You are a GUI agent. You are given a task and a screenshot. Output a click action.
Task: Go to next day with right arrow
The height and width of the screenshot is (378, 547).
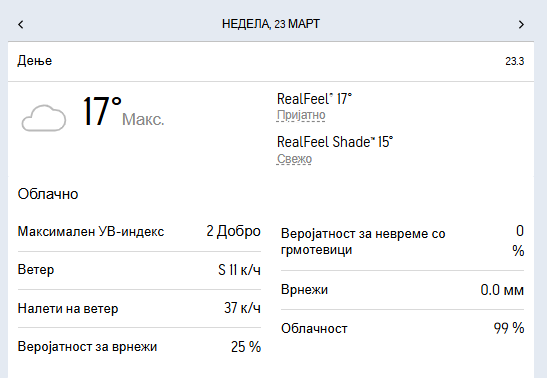(x=521, y=24)
